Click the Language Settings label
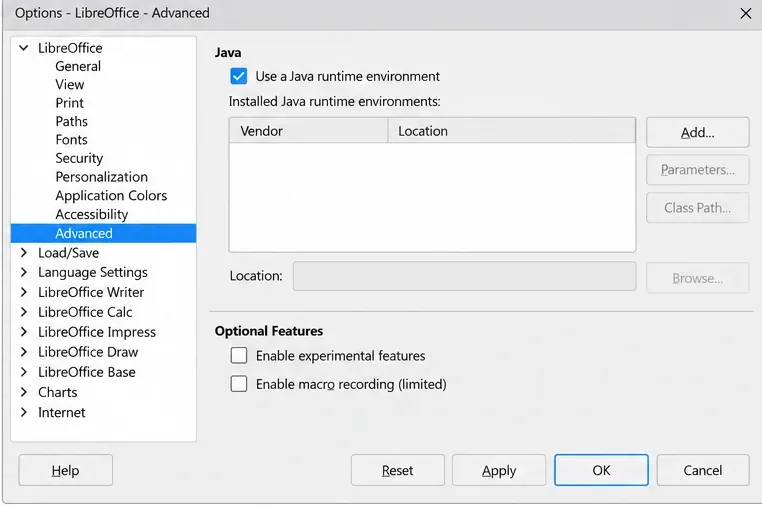This screenshot has width=762, height=506. [x=93, y=273]
